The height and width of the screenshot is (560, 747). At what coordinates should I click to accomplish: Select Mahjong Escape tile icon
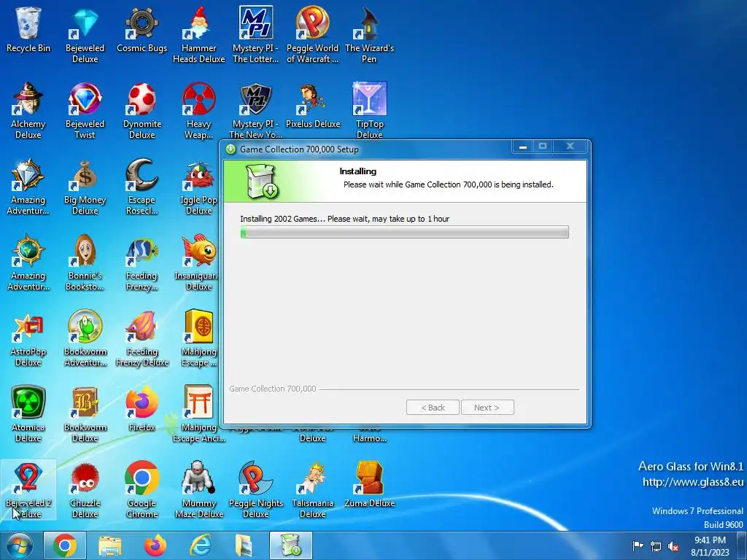coord(198,338)
